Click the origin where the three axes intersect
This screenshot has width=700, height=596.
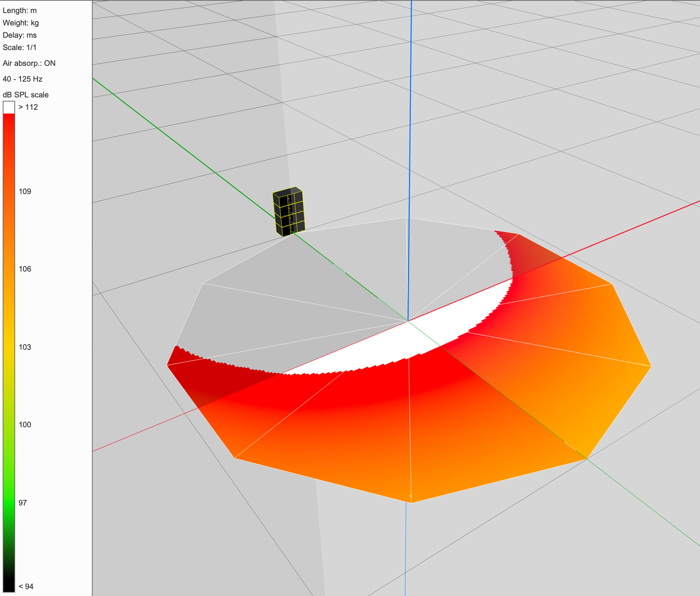[408, 321]
